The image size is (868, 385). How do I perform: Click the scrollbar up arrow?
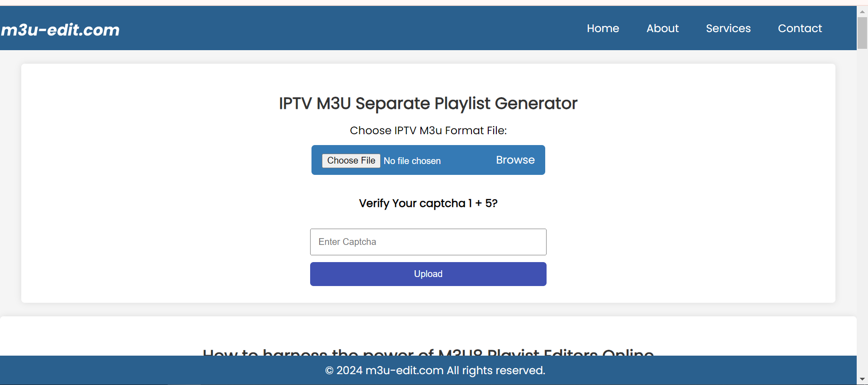tap(862, 12)
